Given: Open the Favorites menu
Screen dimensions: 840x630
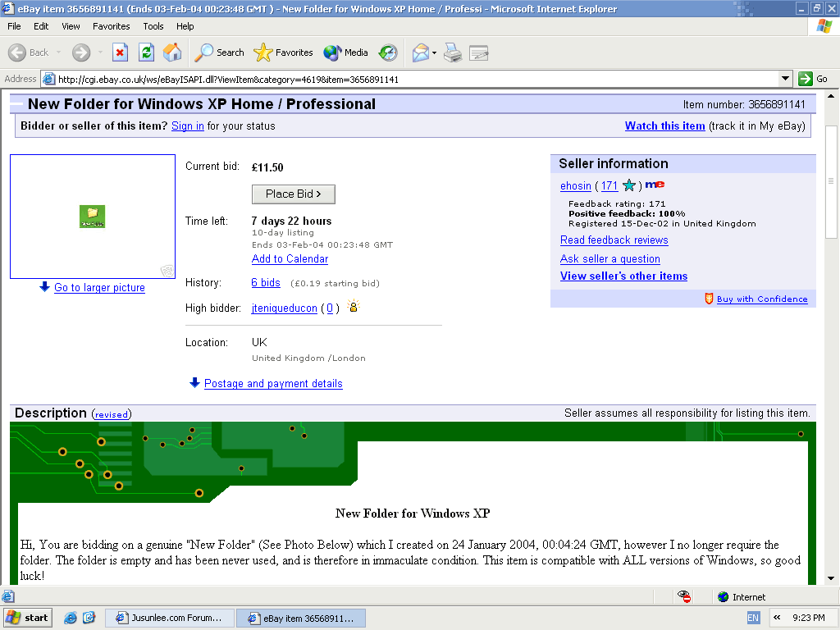Looking at the screenshot, I should (x=112, y=26).
